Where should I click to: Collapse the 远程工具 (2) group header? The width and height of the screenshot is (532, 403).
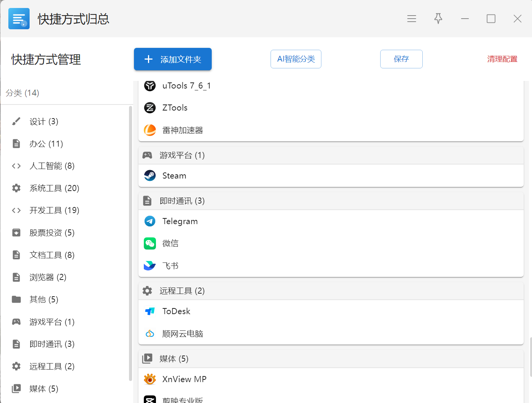tap(331, 291)
